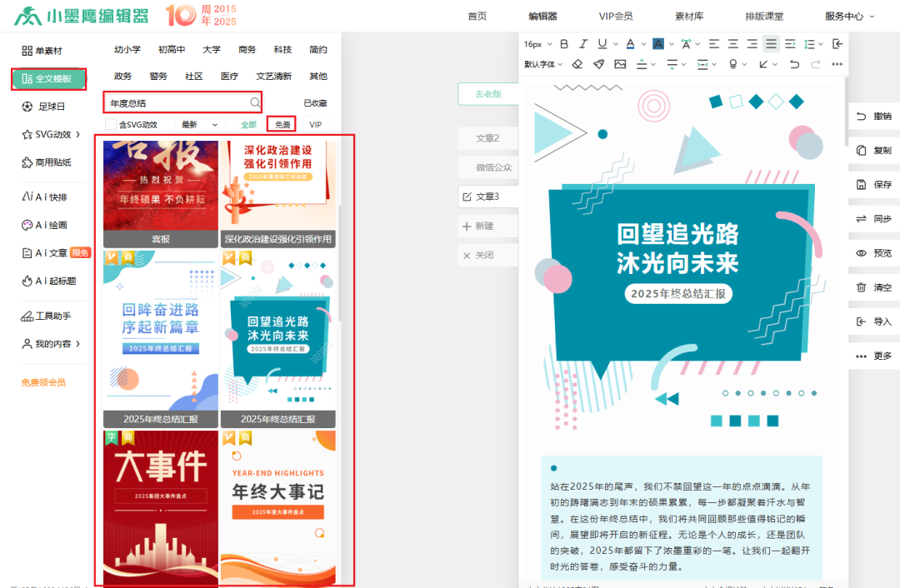Click the toolbar undo arrow
Viewport: 900px width, 588px height.
(794, 64)
